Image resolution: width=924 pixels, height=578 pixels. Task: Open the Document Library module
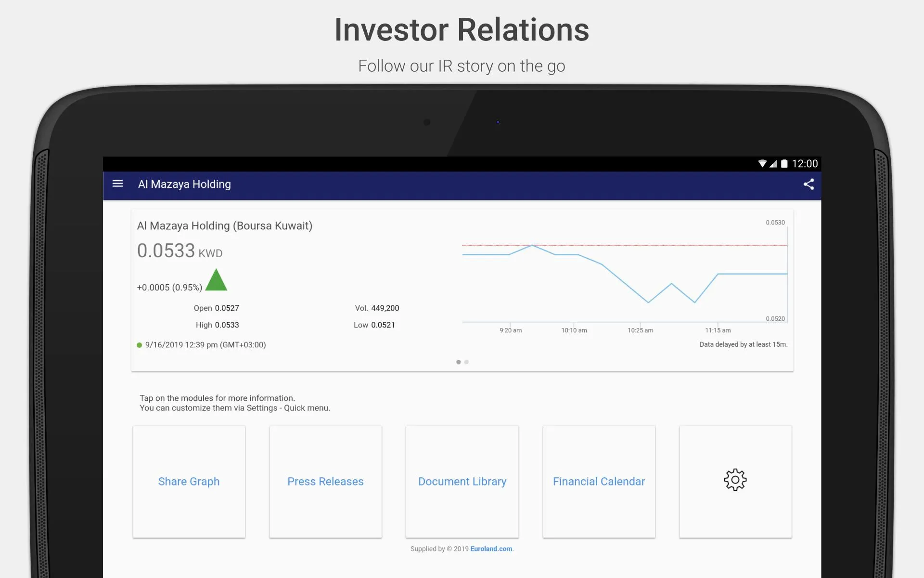point(462,481)
